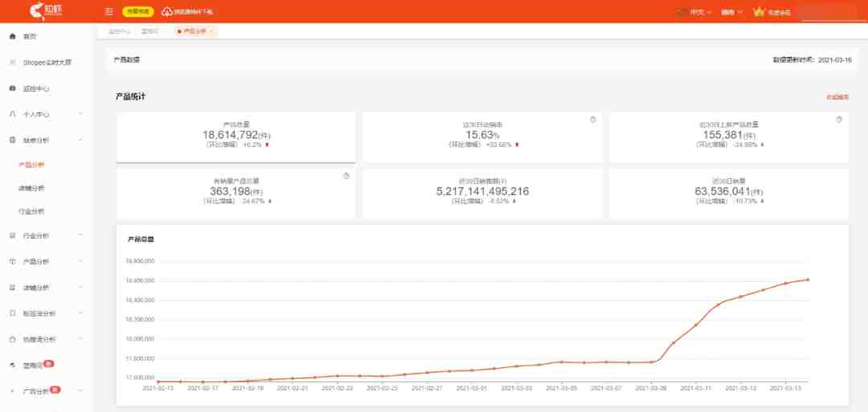Expand the 行业分析 sidebar group chevron
868x412 pixels.
pyautogui.click(x=80, y=235)
